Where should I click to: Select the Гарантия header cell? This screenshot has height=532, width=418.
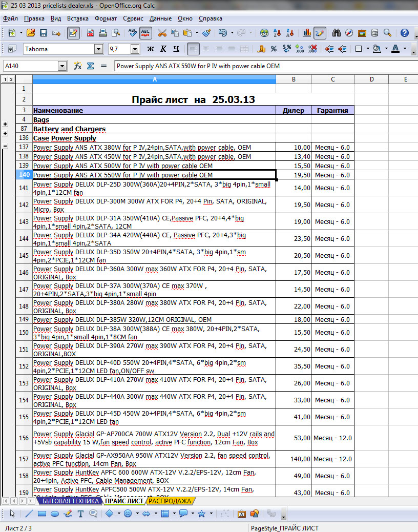pyautogui.click(x=332, y=110)
